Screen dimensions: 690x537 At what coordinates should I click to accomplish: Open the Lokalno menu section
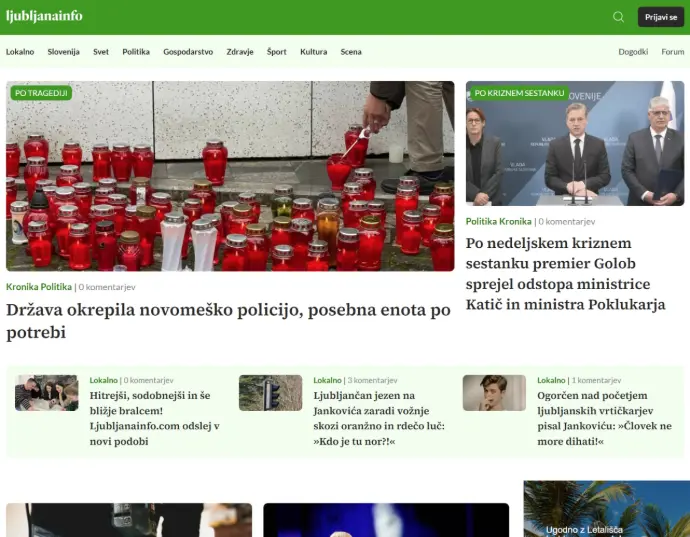pos(20,52)
